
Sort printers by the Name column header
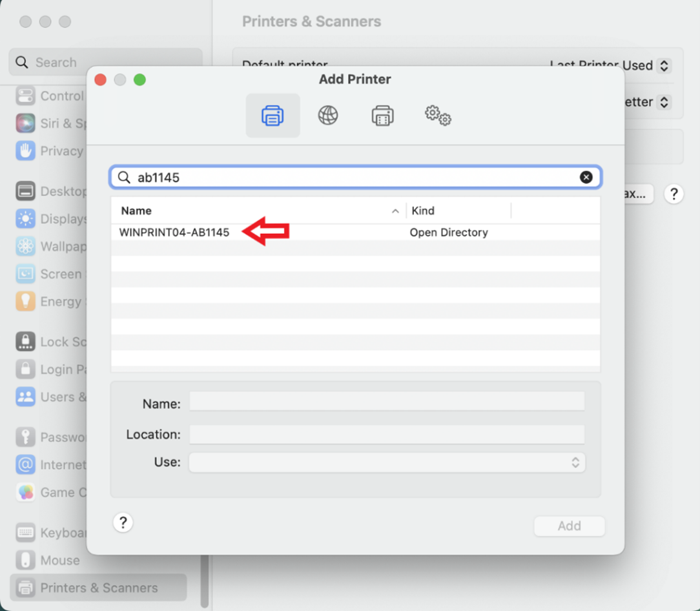click(x=258, y=211)
